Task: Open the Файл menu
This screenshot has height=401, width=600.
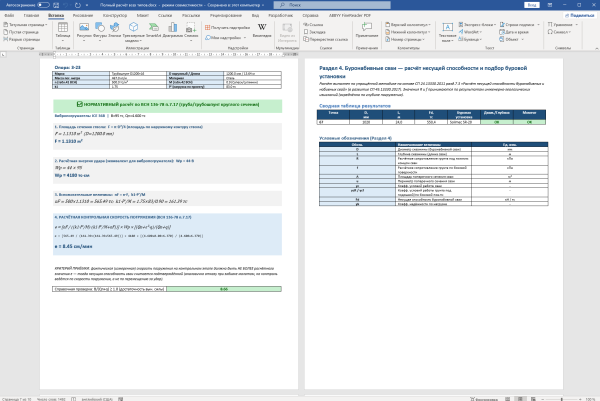Action: [9, 15]
